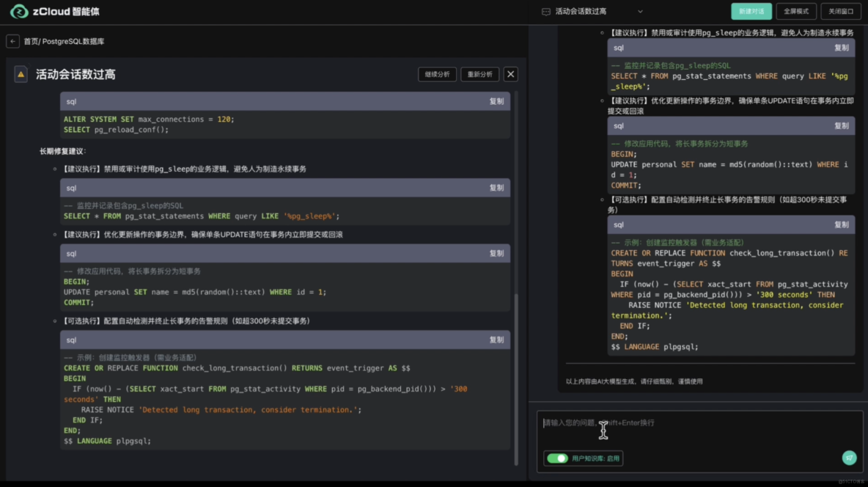
Task: Start a new chat with 新建对话
Action: point(751,11)
